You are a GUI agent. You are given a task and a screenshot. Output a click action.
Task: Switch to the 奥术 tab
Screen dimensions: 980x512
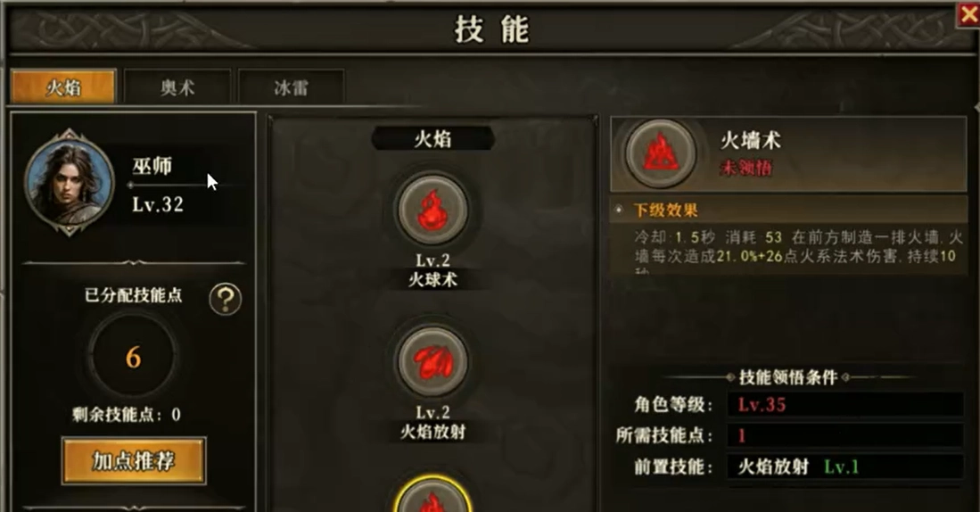point(177,87)
